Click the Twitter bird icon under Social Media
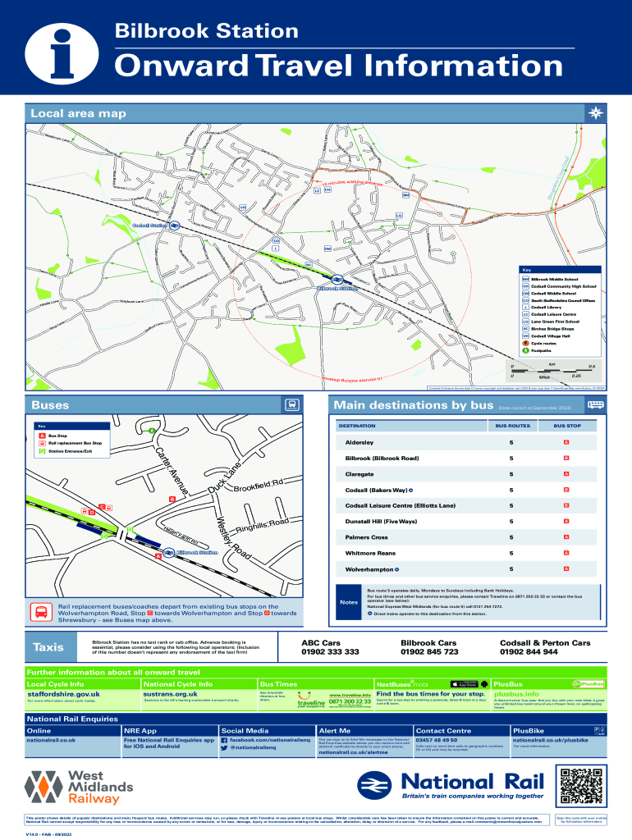The image size is (632, 840). click(224, 747)
